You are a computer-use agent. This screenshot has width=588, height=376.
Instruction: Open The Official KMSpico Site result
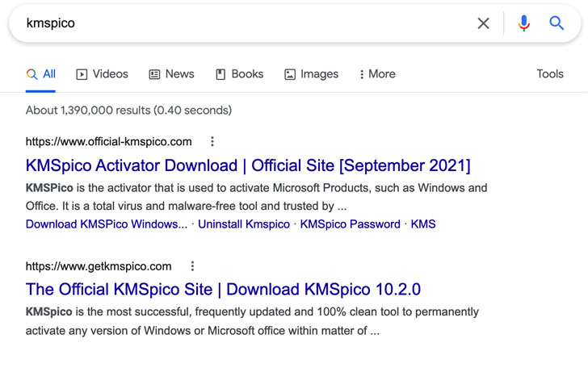pos(223,290)
